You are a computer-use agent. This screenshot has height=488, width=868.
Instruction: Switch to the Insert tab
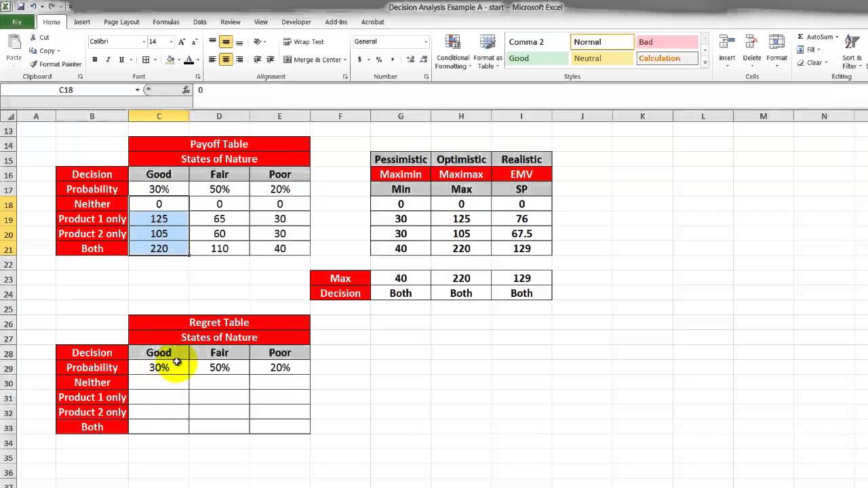82,22
